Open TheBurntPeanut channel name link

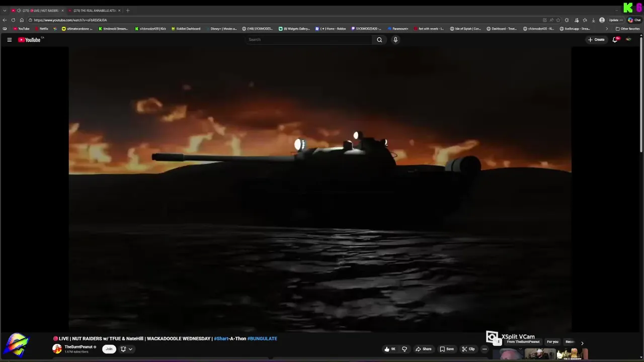point(78,347)
